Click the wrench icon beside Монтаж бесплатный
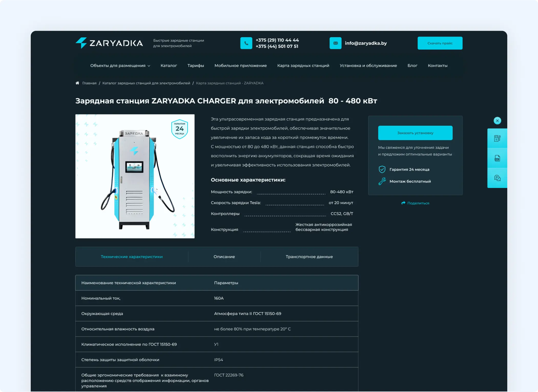The width and height of the screenshot is (538, 392). click(x=382, y=181)
